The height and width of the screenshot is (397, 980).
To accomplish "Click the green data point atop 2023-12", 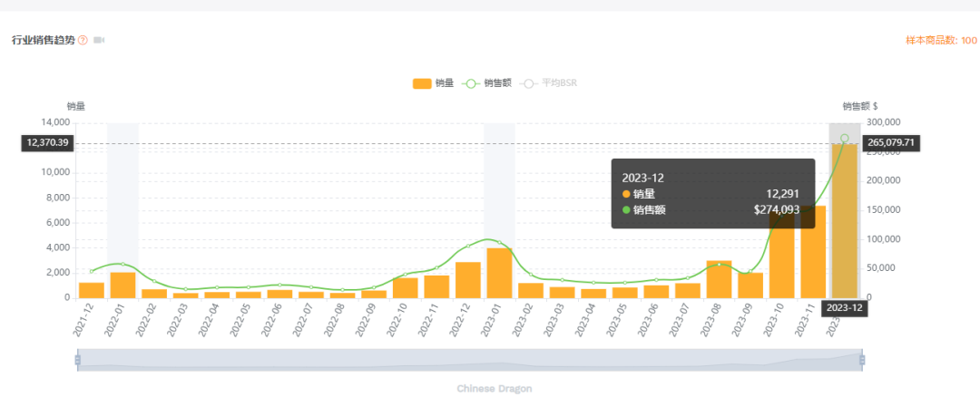I will (x=844, y=138).
